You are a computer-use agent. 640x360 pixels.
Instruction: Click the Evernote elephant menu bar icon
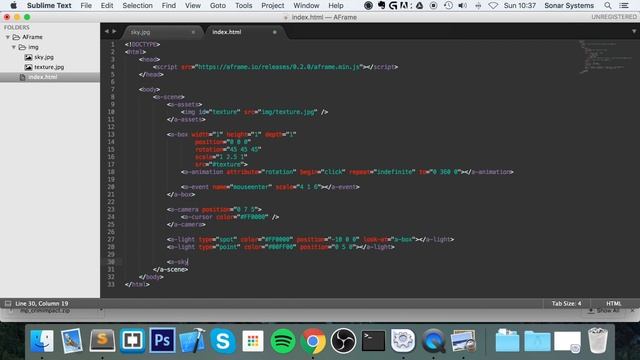pos(382,6)
